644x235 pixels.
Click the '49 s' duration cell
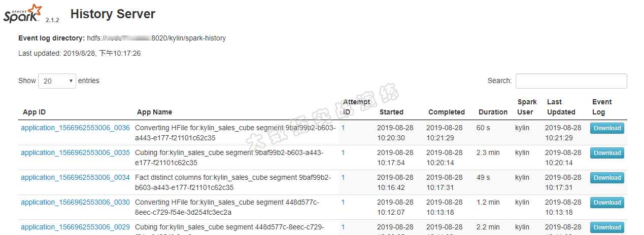point(483,177)
